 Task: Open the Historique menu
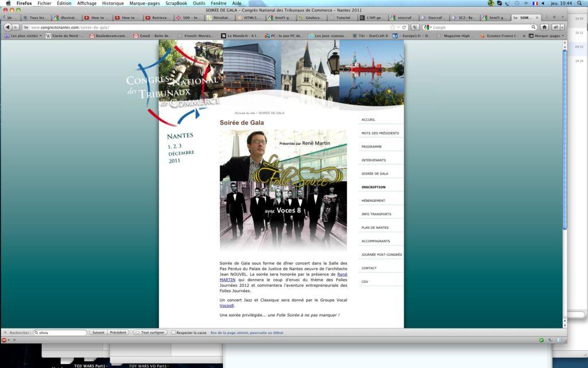pos(113,3)
